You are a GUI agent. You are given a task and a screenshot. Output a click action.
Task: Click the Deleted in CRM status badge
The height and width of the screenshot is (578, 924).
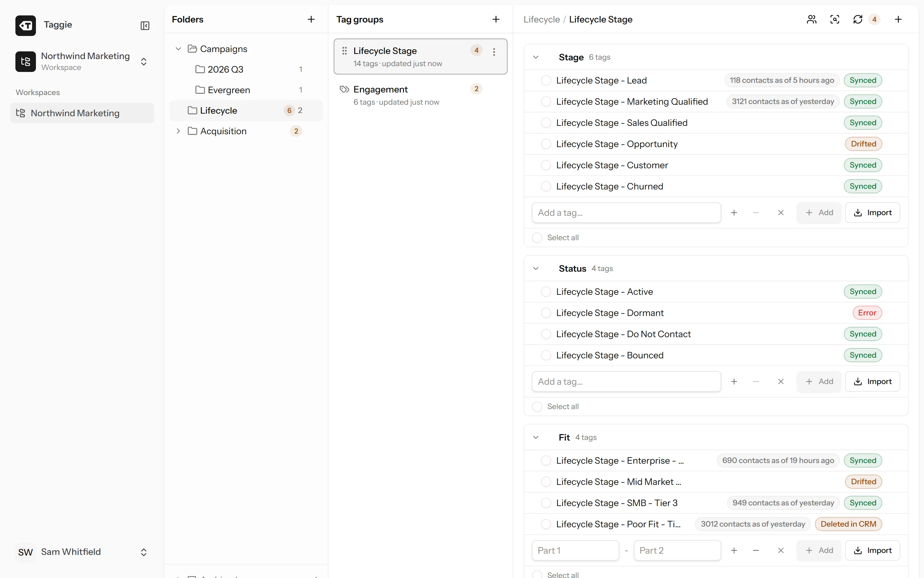pyautogui.click(x=848, y=524)
